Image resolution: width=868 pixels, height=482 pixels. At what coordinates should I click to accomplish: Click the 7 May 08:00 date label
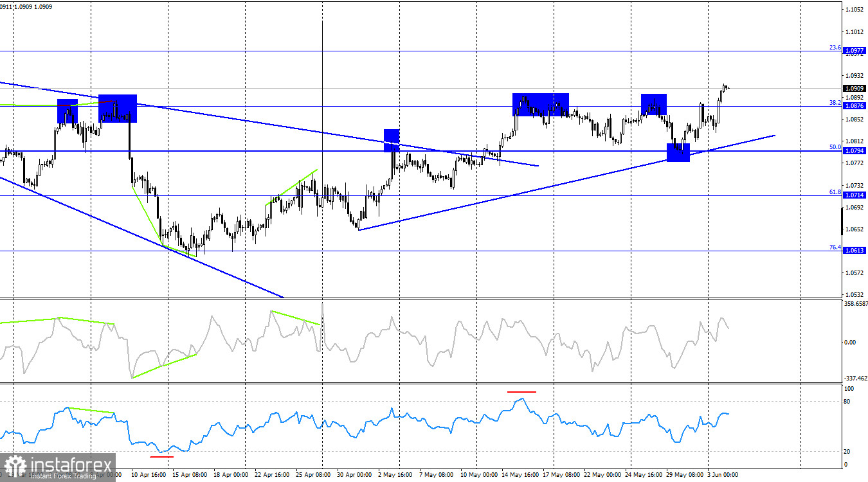click(437, 476)
